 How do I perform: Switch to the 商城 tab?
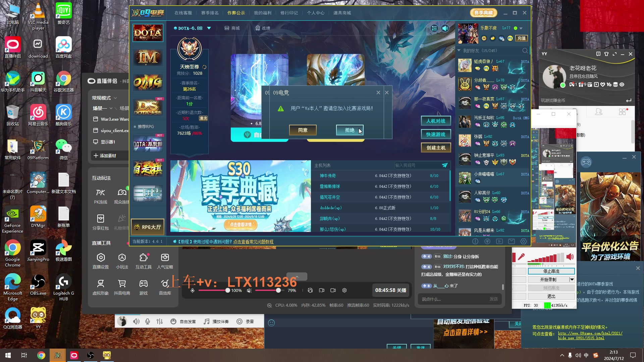click(232, 28)
